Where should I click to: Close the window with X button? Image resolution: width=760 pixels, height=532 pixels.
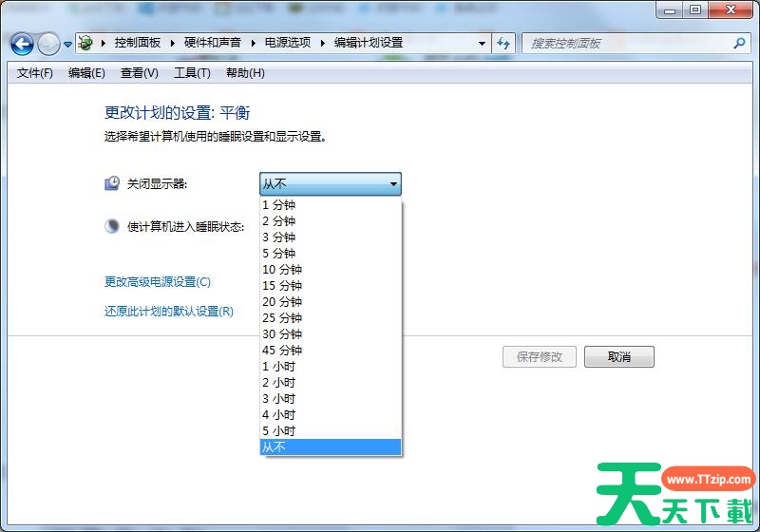(731, 9)
